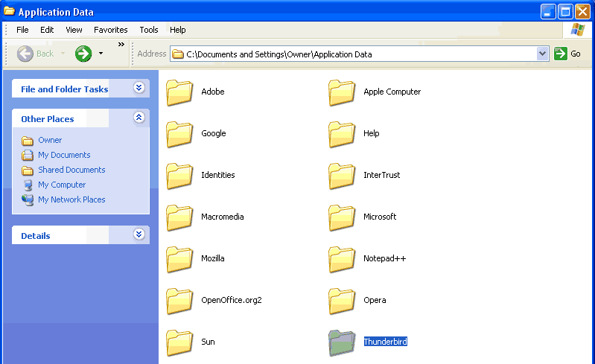Select the Help folder icon
595x364 pixels.
[x=342, y=134]
